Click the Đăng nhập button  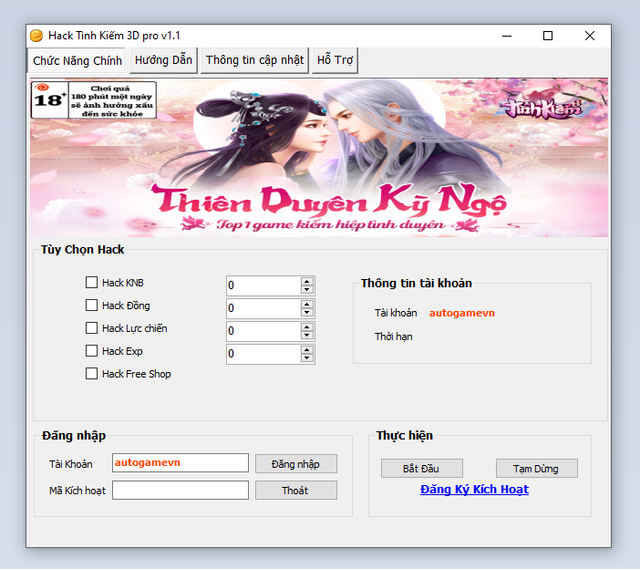(x=296, y=464)
